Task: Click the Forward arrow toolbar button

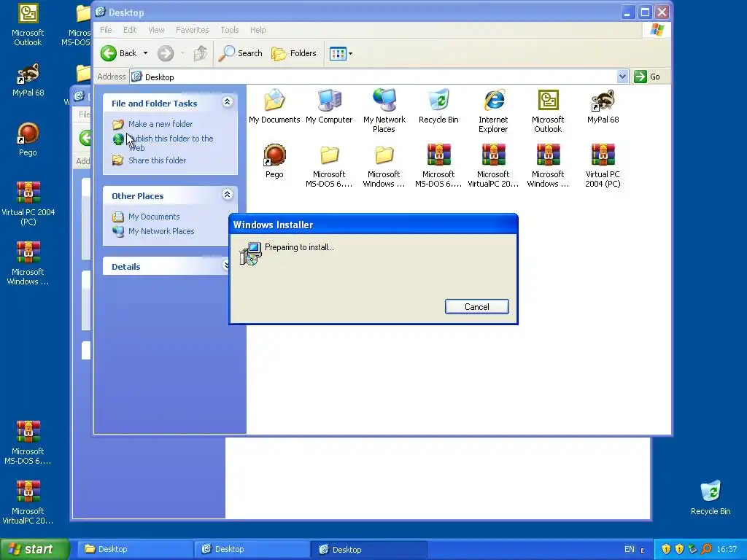Action: tap(166, 53)
